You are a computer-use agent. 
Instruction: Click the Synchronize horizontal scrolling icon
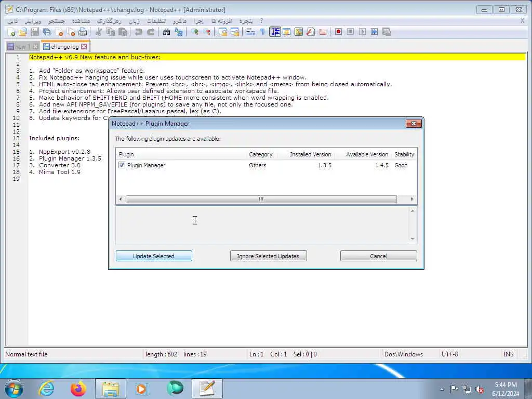[x=234, y=32]
